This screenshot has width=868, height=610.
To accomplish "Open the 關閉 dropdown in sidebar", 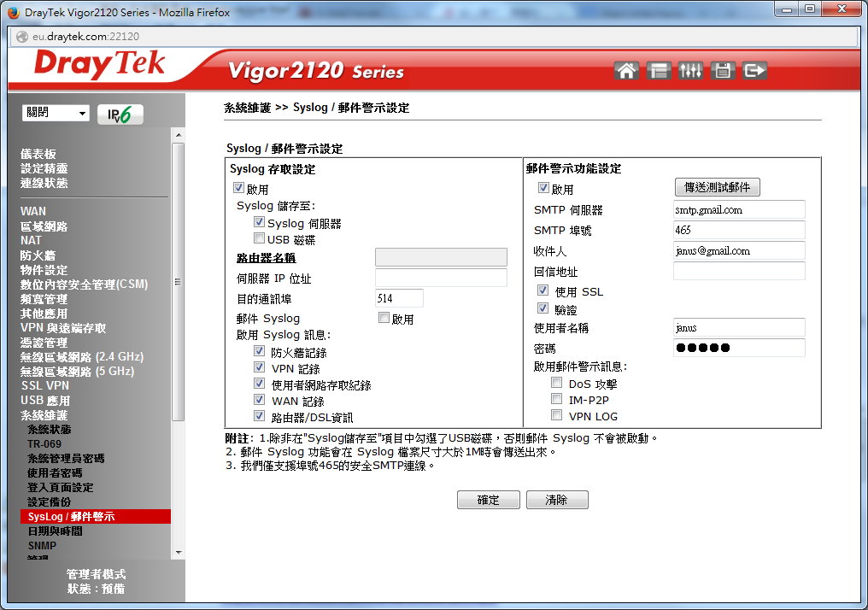I will pos(56,113).
